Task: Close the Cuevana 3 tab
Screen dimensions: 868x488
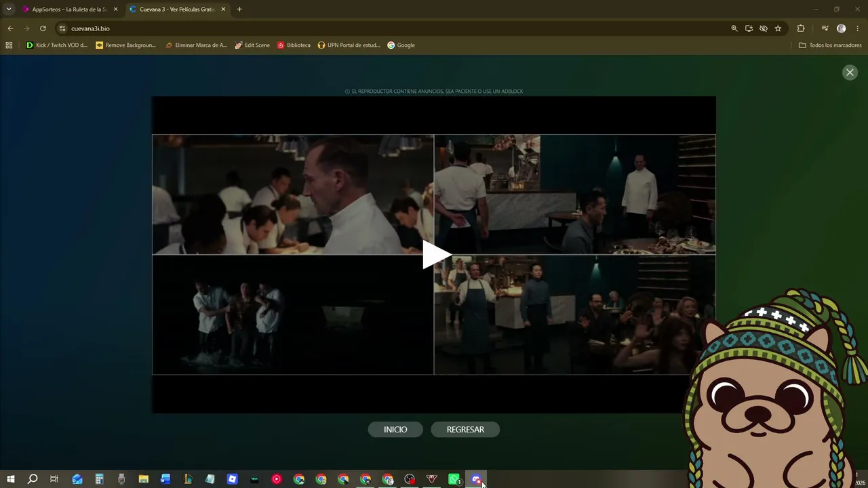Action: tap(223, 9)
